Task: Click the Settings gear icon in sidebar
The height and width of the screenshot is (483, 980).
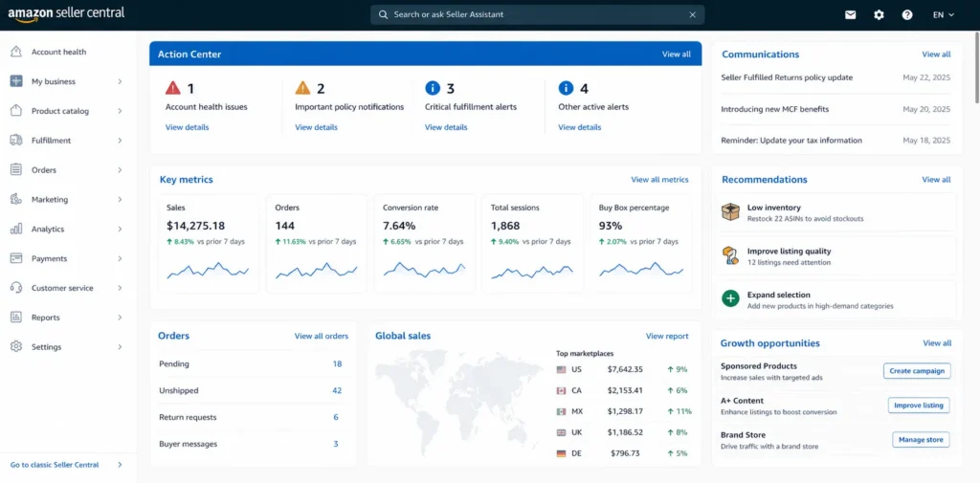Action: click(x=16, y=347)
